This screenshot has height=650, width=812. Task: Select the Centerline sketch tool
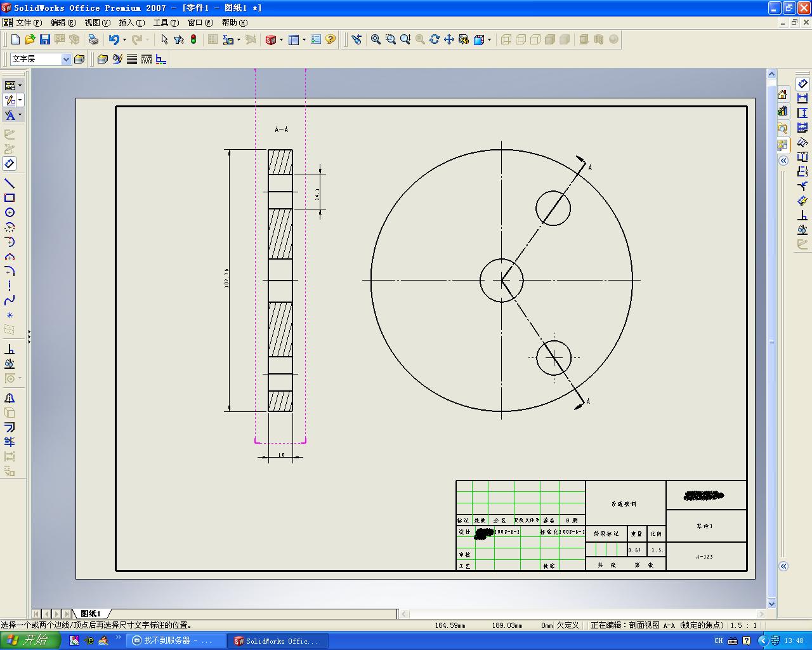10,286
